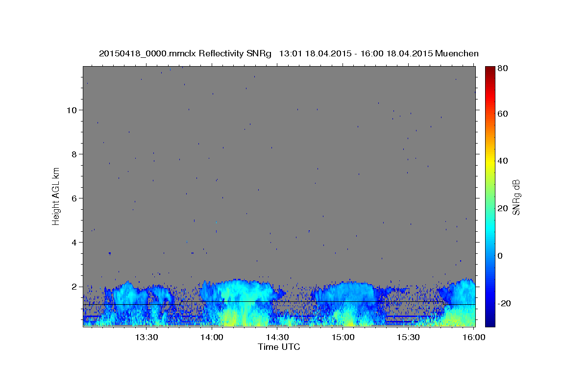Click the 13:30 time tick label

coord(146,338)
